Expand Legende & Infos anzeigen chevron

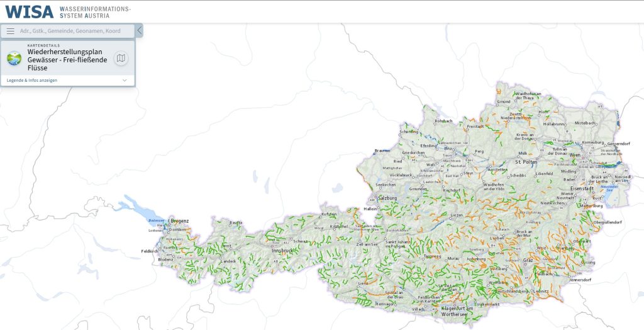125,81
